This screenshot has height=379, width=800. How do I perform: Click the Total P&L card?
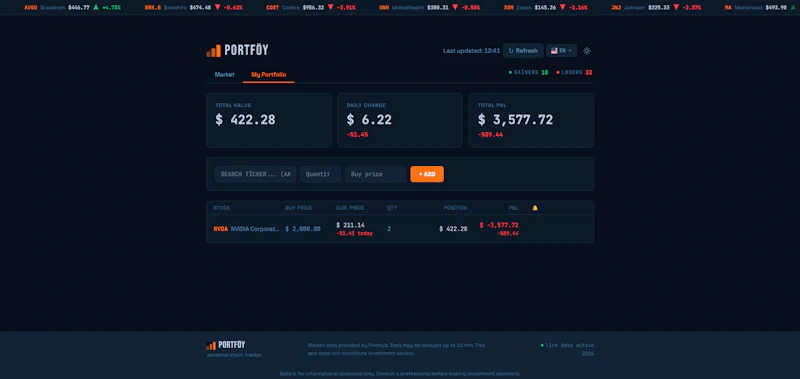(x=531, y=120)
